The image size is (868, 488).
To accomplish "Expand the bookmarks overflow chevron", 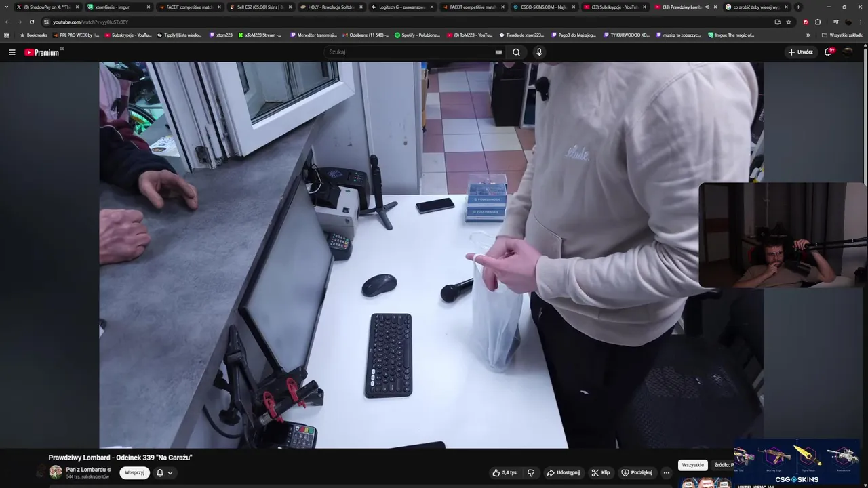I will [x=808, y=35].
